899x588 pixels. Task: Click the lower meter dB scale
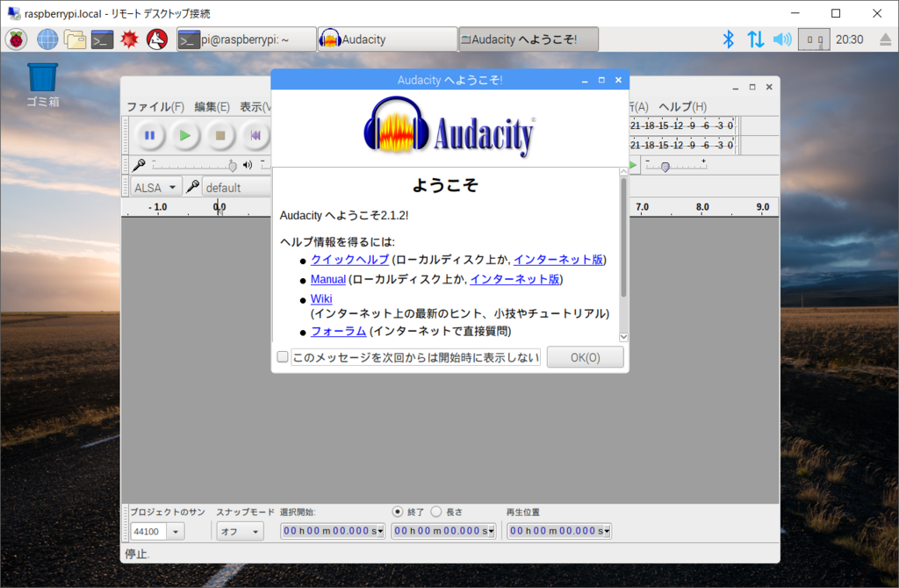[681, 145]
